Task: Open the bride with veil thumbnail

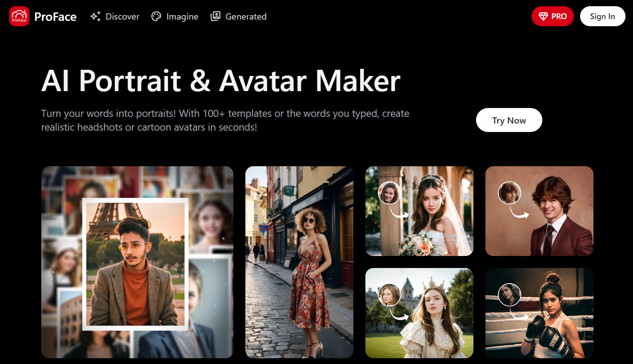Action: pos(419,211)
